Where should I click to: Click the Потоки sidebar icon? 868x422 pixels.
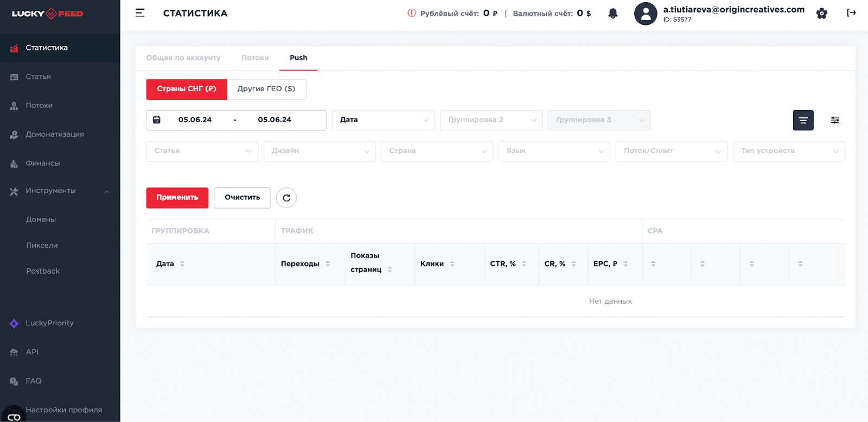pyautogui.click(x=14, y=106)
